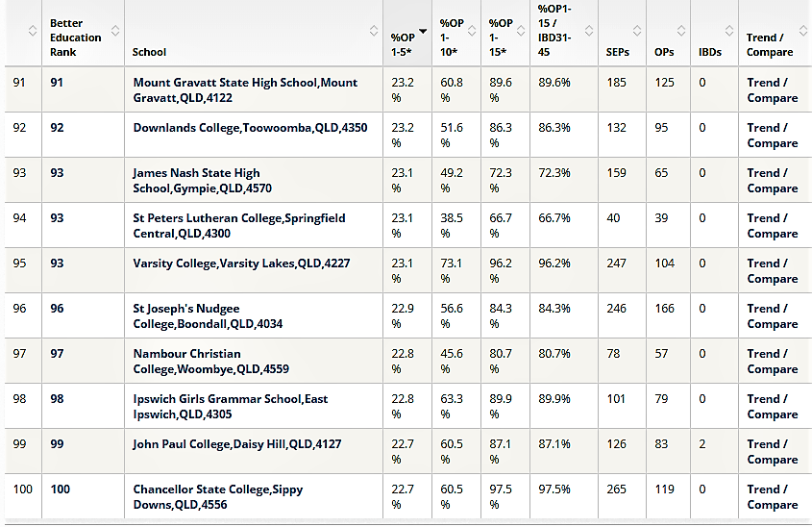This screenshot has height=527, width=812.
Task: Click the Nambour Christian College school name
Action: (x=210, y=362)
